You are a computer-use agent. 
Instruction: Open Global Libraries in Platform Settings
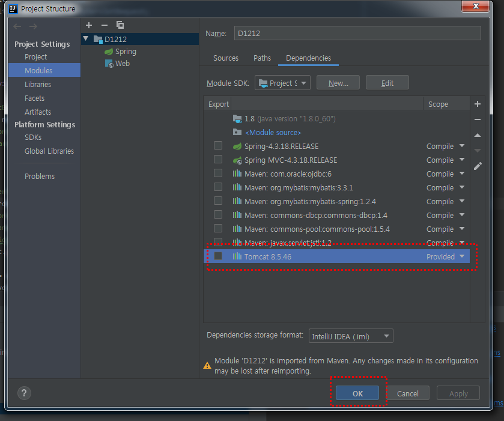click(x=49, y=151)
